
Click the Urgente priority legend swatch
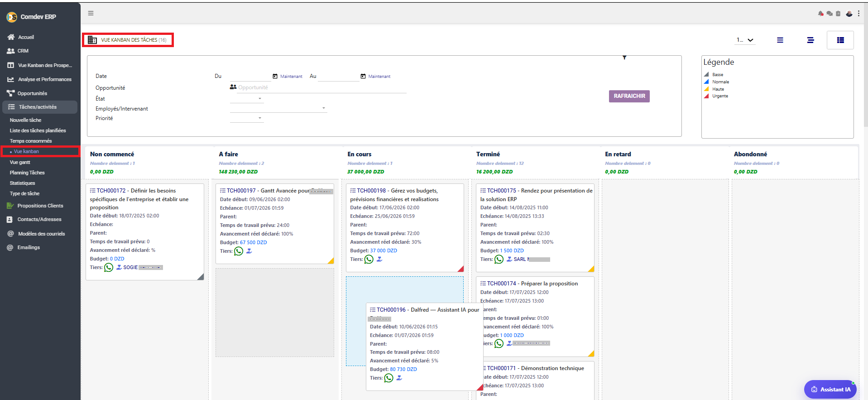click(706, 96)
